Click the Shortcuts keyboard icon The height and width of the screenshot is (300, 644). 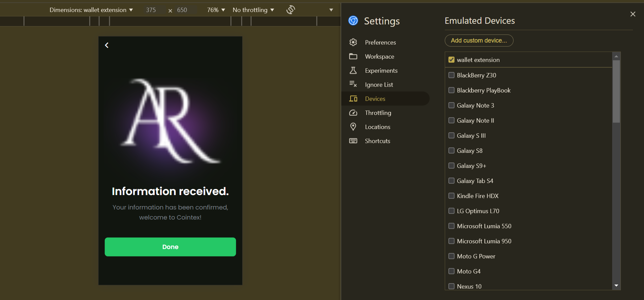353,141
